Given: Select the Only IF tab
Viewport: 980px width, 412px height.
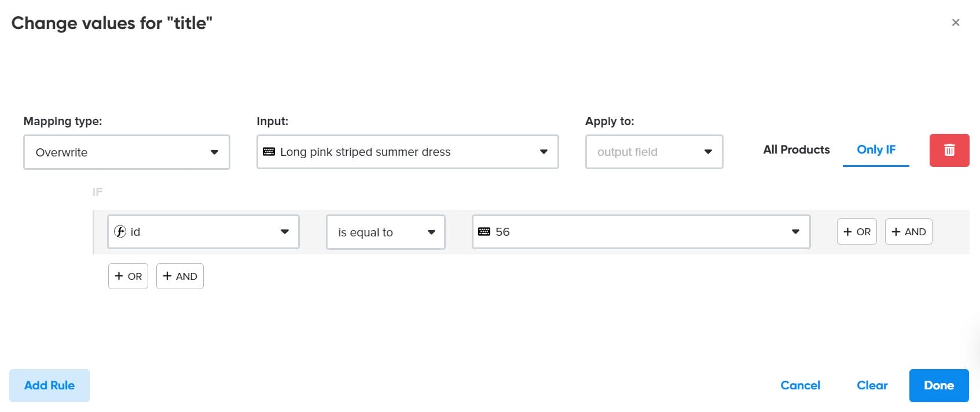Looking at the screenshot, I should click(x=876, y=150).
